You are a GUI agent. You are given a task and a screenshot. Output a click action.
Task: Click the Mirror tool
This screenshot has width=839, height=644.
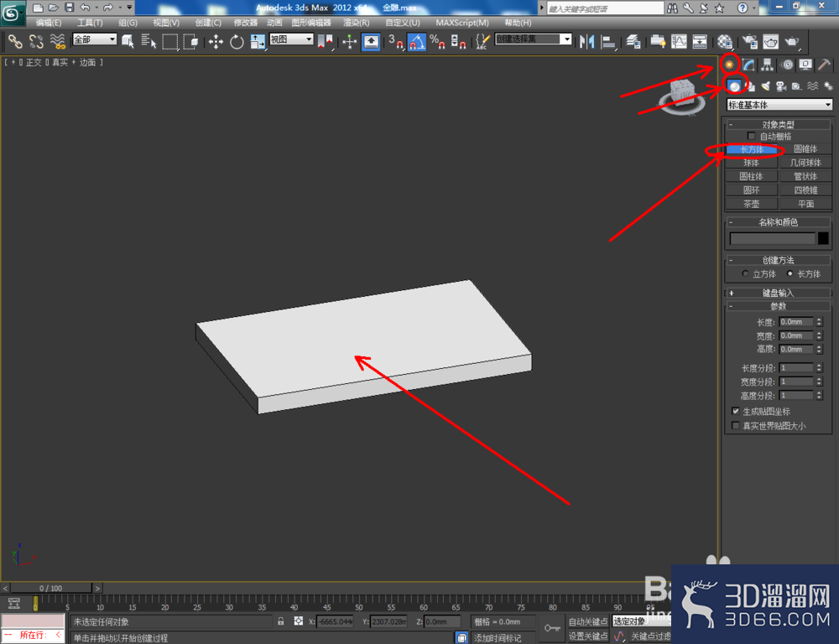[x=586, y=41]
